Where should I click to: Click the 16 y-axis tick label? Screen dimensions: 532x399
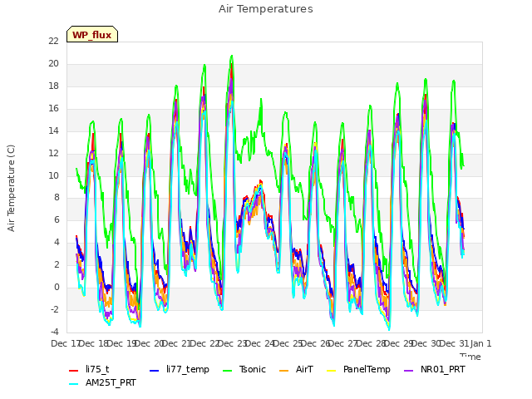[x=53, y=108]
